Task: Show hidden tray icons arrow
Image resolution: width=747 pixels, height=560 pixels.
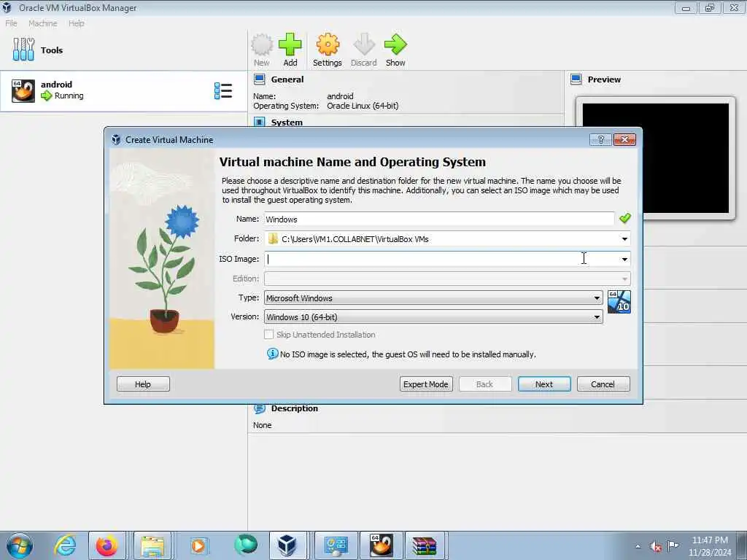Action: (638, 547)
